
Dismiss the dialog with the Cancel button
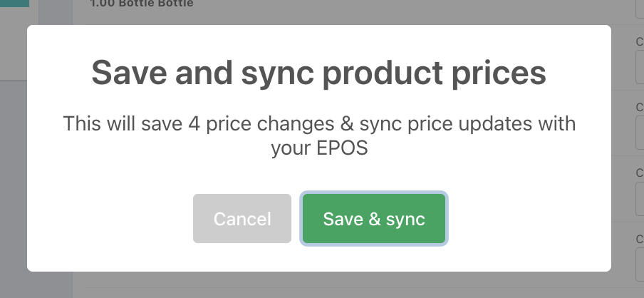[242, 219]
